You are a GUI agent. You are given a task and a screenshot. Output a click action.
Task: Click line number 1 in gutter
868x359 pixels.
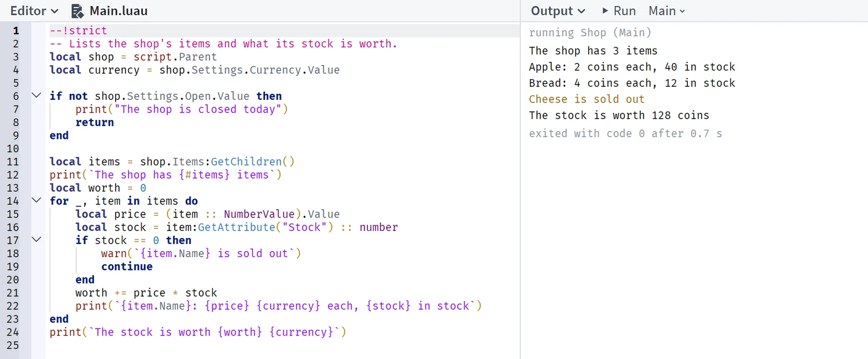coord(16,31)
